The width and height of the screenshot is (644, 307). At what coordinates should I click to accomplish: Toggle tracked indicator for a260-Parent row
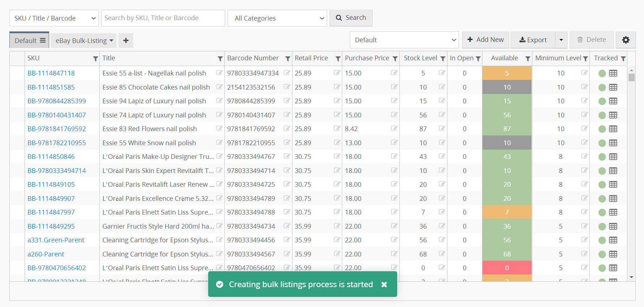[602, 254]
